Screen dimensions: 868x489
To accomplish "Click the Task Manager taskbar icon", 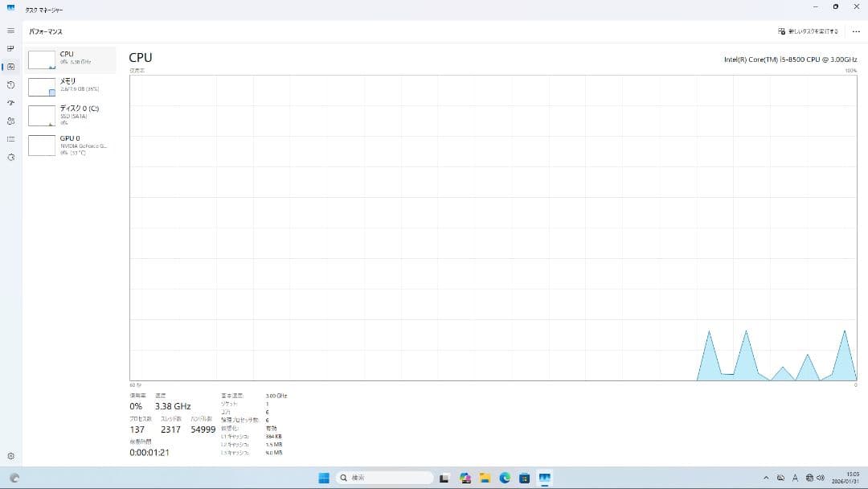I will click(x=543, y=478).
